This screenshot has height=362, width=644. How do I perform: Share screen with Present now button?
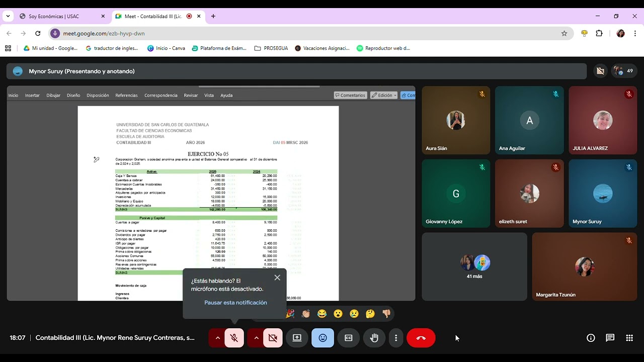pyautogui.click(x=297, y=338)
